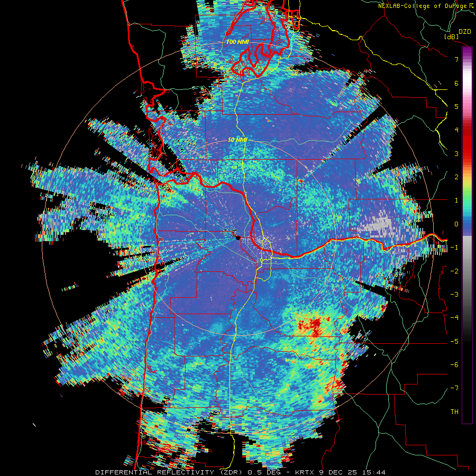Viewport: 476px width, 476px height.
Task: Click the "0" value on the color scale
Action: 456,224
